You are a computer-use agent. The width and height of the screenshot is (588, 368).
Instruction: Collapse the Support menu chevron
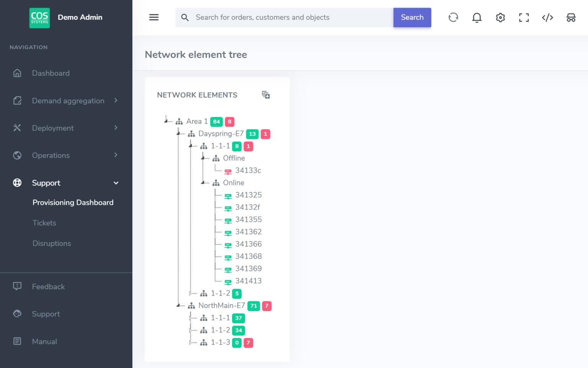coord(116,183)
